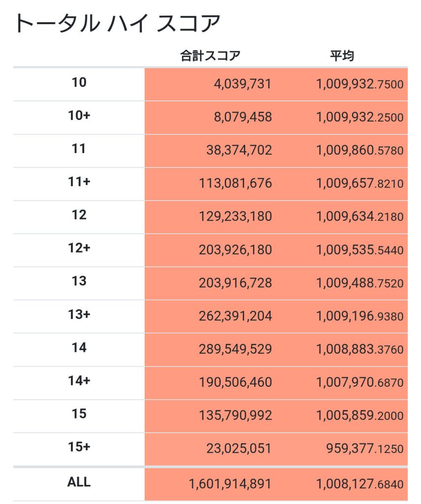Click average 1,007,970.6870 cell
This screenshot has height=504, width=421.
coord(359,382)
